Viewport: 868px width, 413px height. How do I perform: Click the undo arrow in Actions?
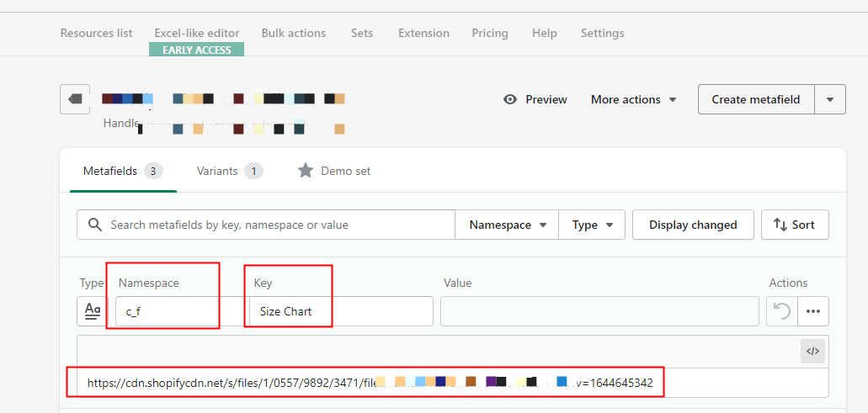pyautogui.click(x=781, y=311)
